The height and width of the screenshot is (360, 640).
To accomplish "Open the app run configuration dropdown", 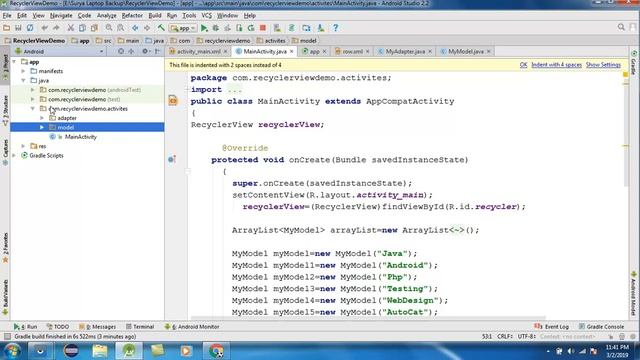I will coord(184,28).
